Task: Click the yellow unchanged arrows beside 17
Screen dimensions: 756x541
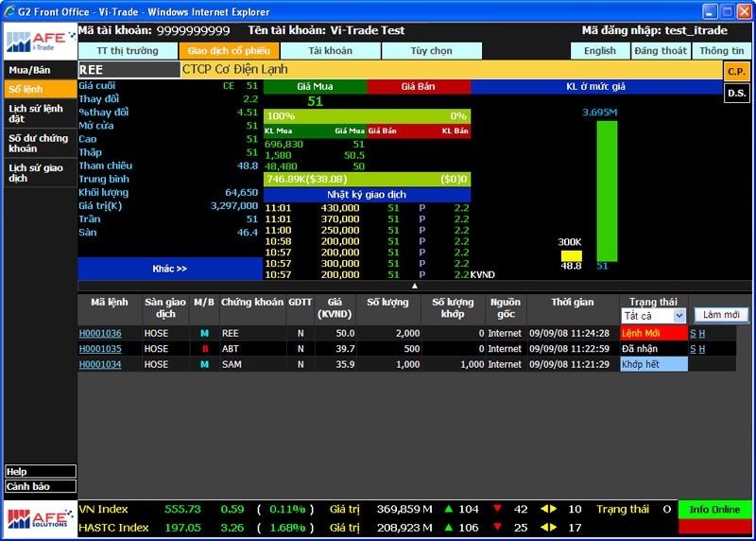Action: 549,527
